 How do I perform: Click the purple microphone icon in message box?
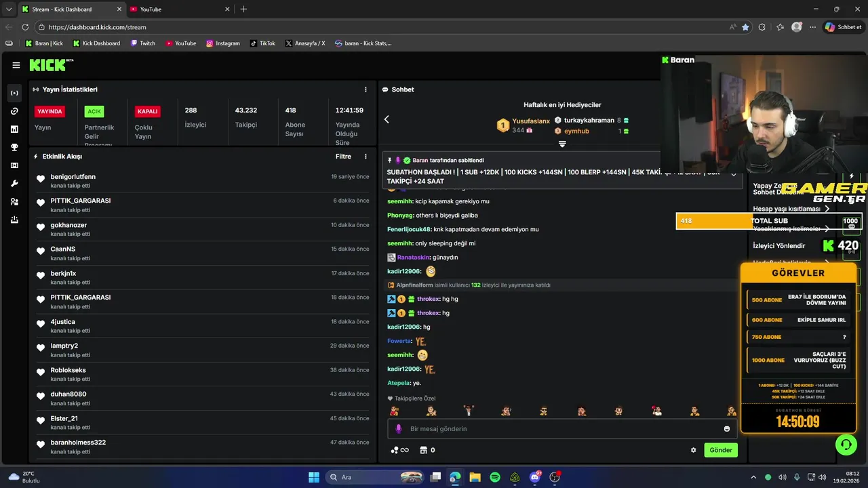[399, 429]
